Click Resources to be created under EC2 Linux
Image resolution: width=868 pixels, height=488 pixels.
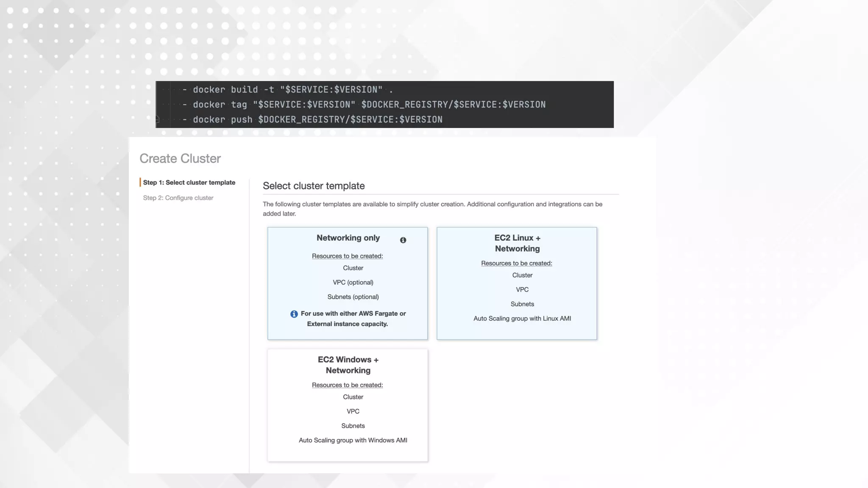(516, 263)
